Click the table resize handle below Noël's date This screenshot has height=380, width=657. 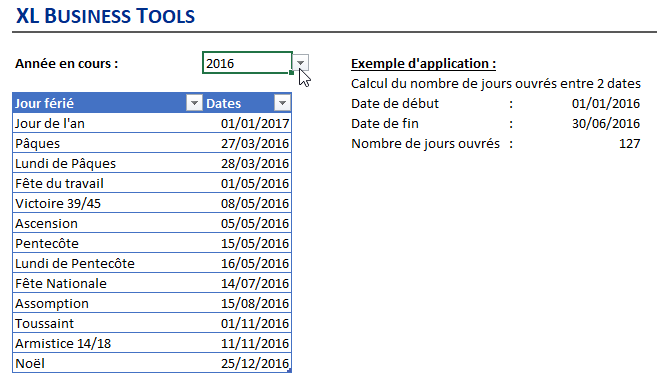pos(289,371)
